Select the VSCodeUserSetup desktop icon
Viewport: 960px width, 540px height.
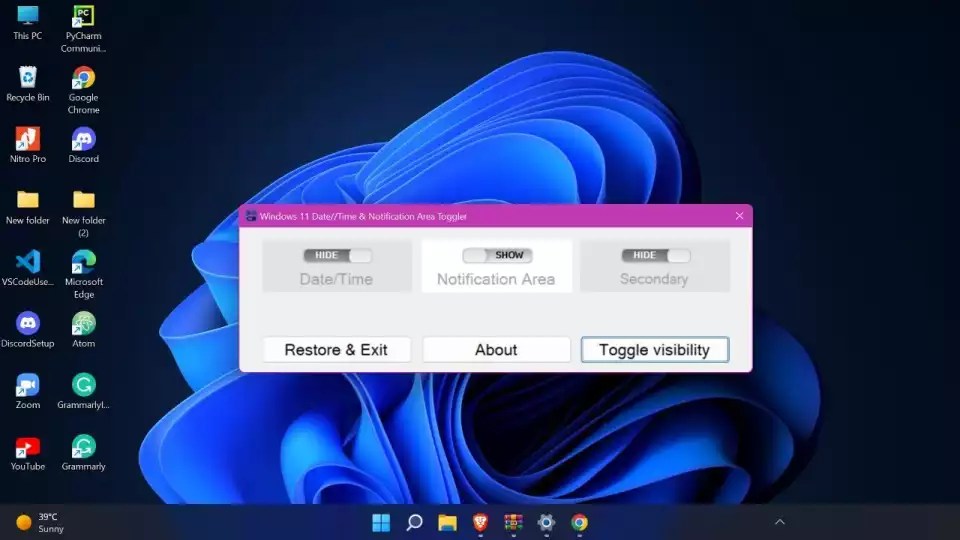point(28,268)
